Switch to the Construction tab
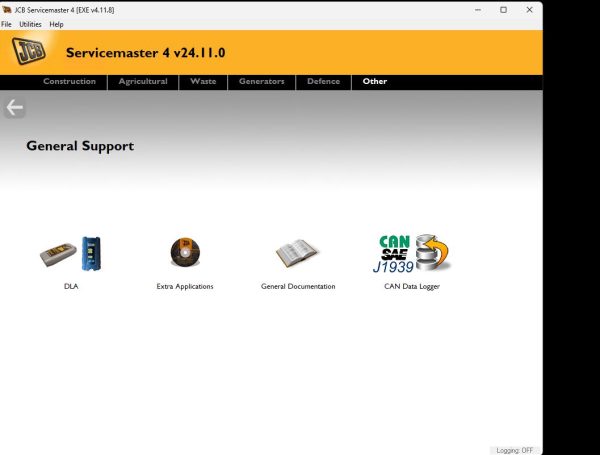Image resolution: width=600 pixels, height=455 pixels. (x=69, y=81)
